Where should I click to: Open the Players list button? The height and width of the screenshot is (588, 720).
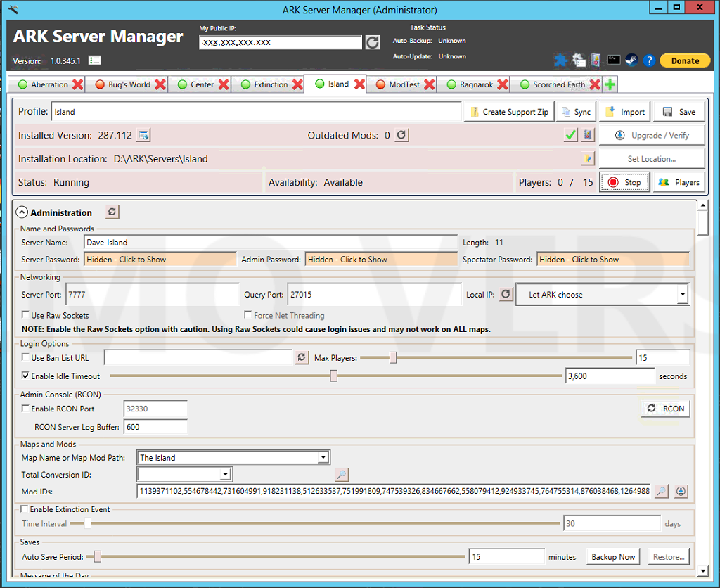[679, 182]
